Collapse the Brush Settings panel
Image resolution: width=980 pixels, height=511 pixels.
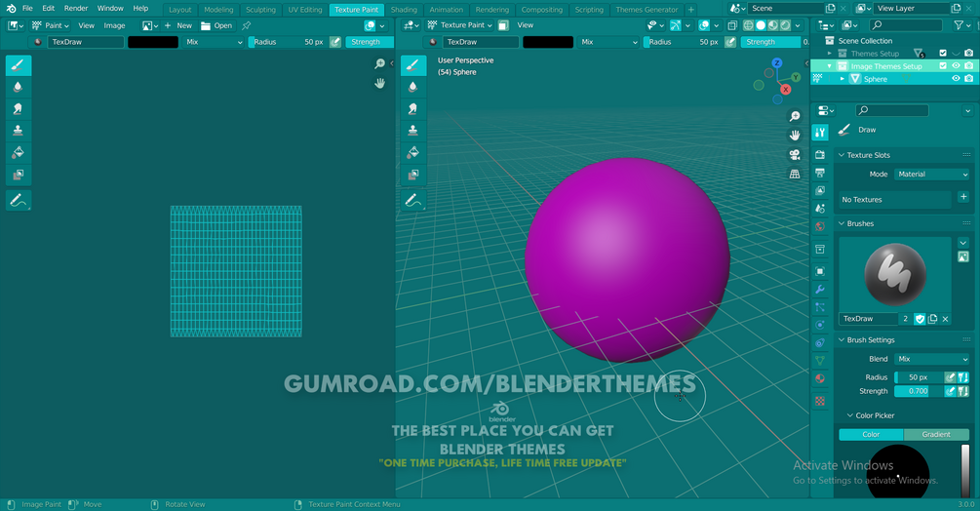(842, 339)
